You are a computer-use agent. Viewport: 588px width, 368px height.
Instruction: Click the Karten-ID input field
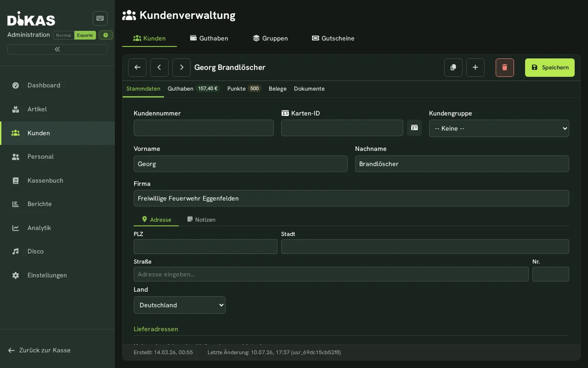point(342,128)
